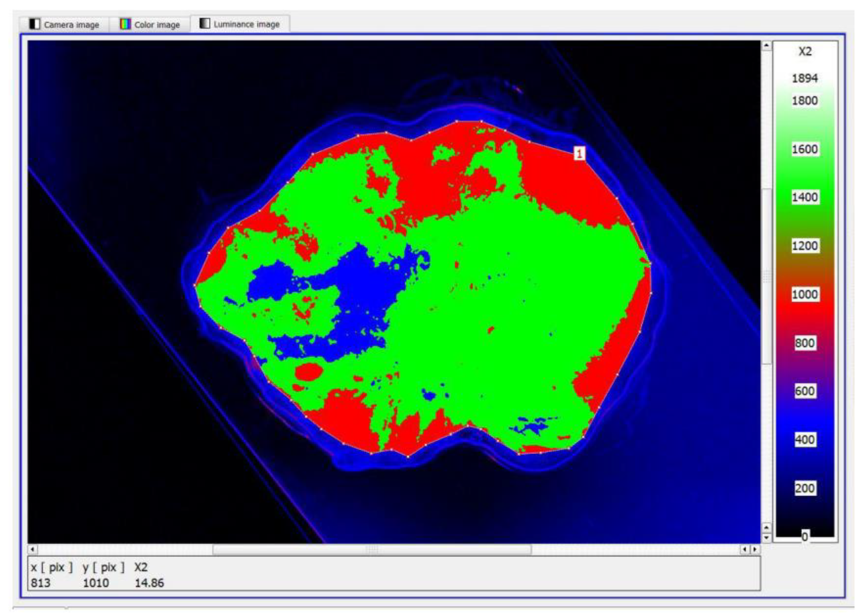Click the 0 minimum value on color scale
The image size is (862, 616).
tap(804, 536)
